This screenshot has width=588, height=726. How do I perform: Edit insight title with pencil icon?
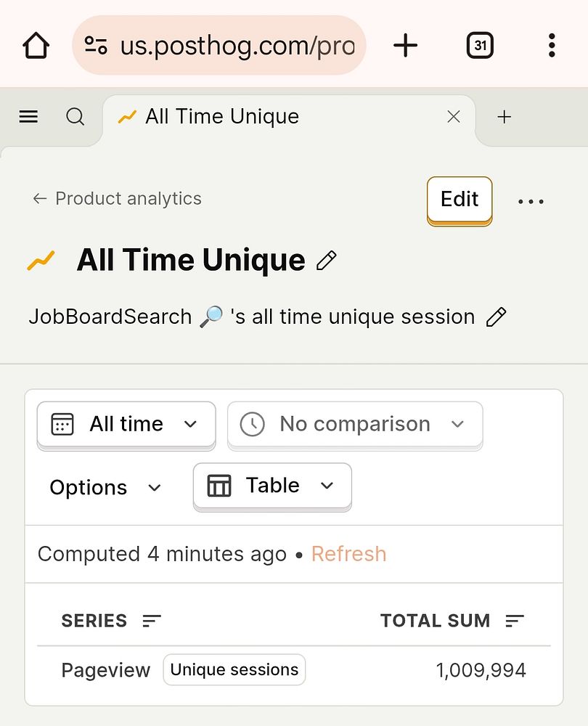point(327,260)
